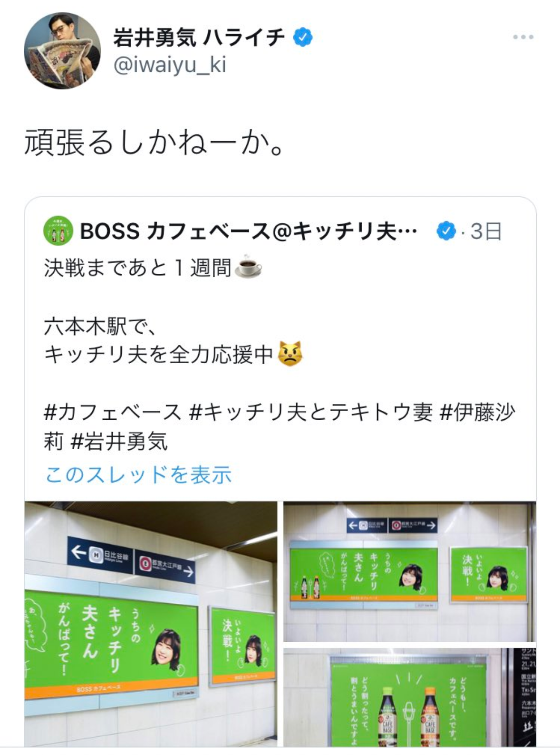
Task: Show thread via このスレッドを表示
Action: pyautogui.click(x=138, y=475)
